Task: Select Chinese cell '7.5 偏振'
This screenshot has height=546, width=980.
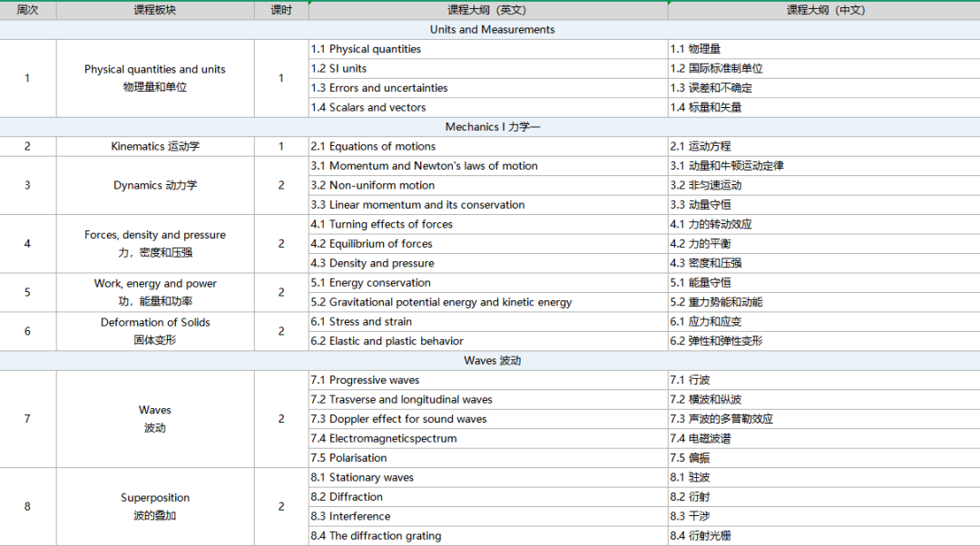Action: coord(824,458)
